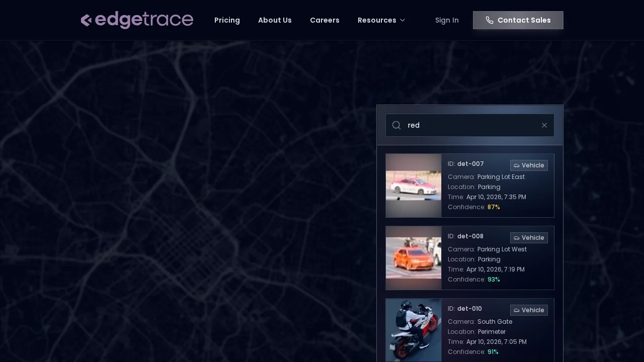Viewport: 644px width, 362px height.
Task: View the orange car thumbnail for det-008
Action: click(414, 258)
